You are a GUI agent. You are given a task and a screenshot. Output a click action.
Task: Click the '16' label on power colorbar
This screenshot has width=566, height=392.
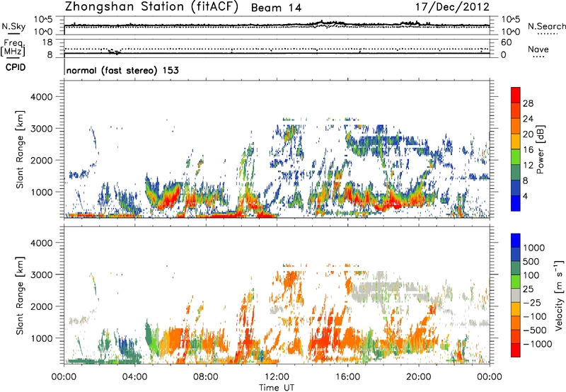(528, 150)
